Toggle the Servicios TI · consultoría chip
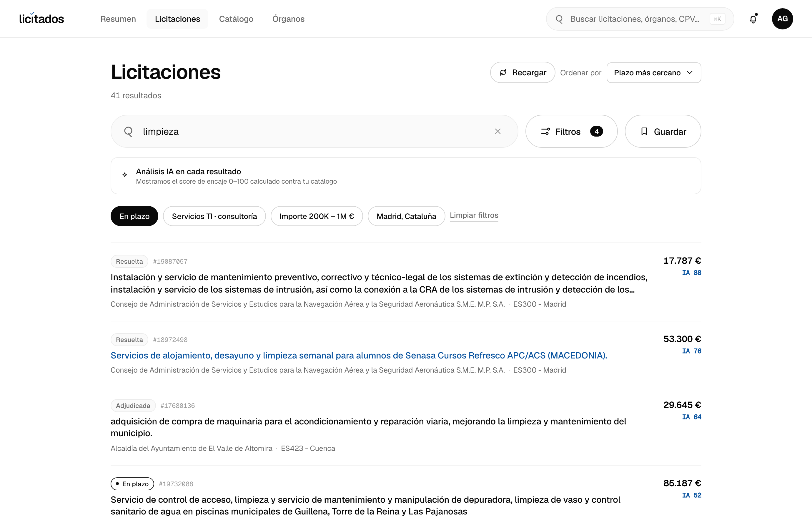This screenshot has height=518, width=812. click(214, 216)
